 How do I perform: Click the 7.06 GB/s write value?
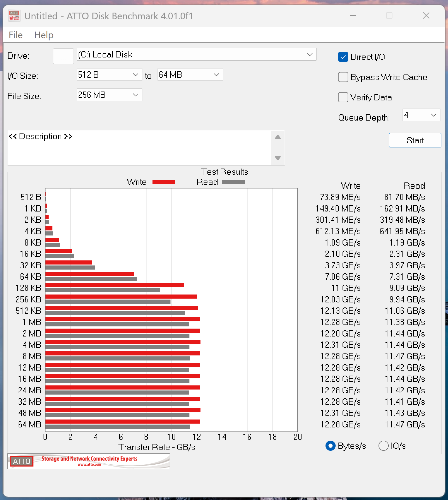point(343,277)
